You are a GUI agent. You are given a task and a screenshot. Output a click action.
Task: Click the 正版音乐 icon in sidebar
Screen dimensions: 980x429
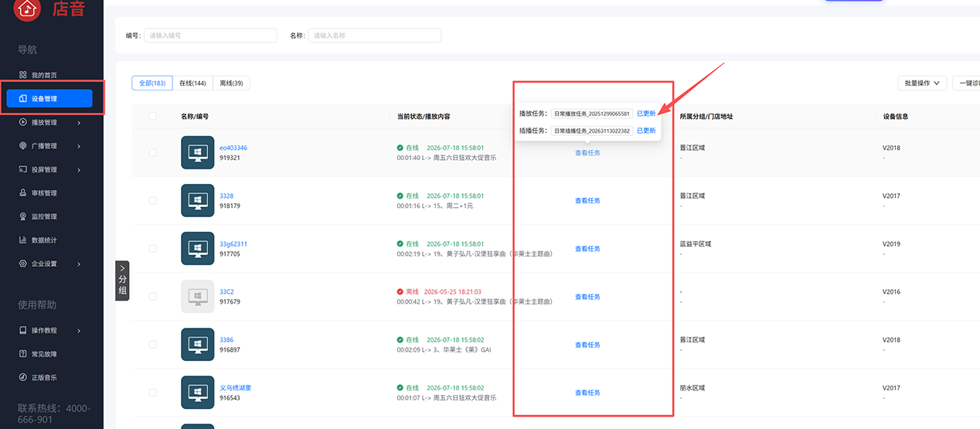pos(23,377)
